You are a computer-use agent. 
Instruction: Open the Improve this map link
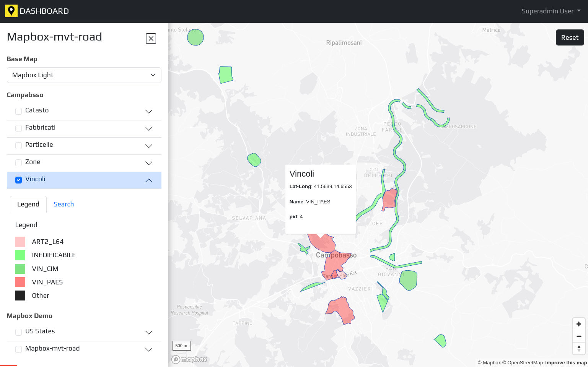pos(566,362)
